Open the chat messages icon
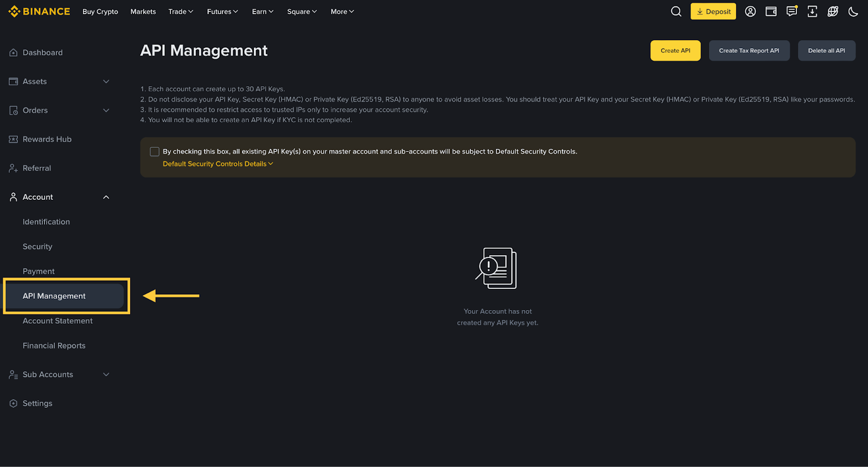The width and height of the screenshot is (868, 467). pos(792,11)
